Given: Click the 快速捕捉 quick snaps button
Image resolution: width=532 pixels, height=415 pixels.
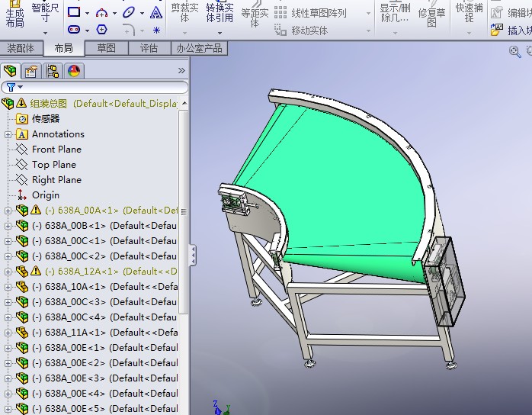Looking at the screenshot, I should (469, 13).
